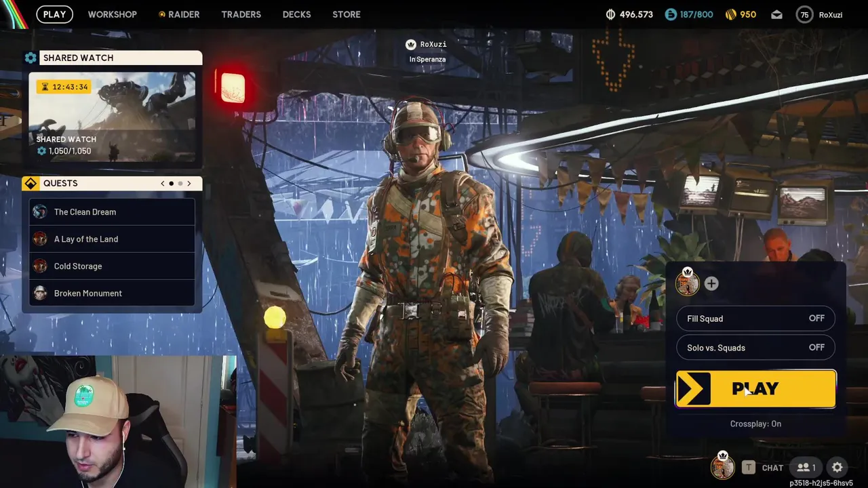Open the Chat button

772,468
